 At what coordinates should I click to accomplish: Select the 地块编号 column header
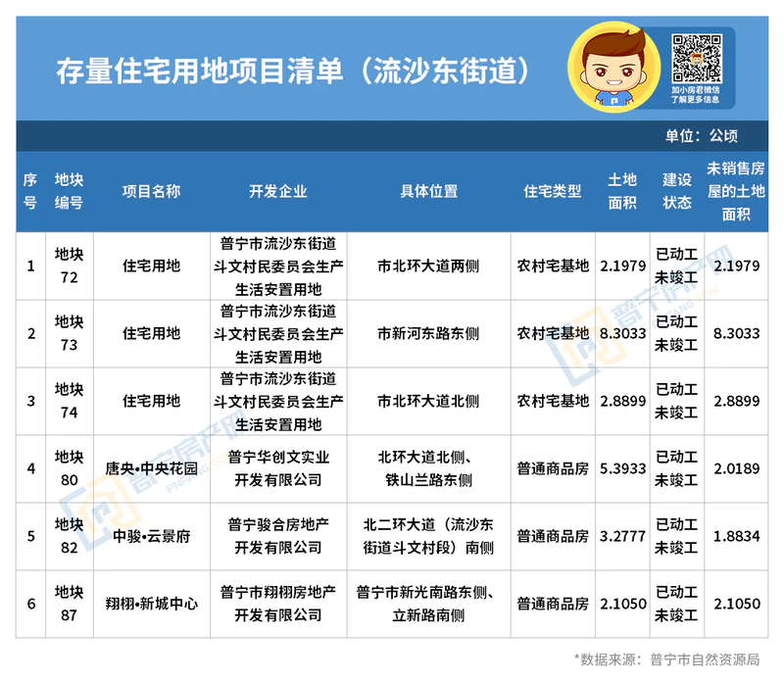tap(69, 191)
